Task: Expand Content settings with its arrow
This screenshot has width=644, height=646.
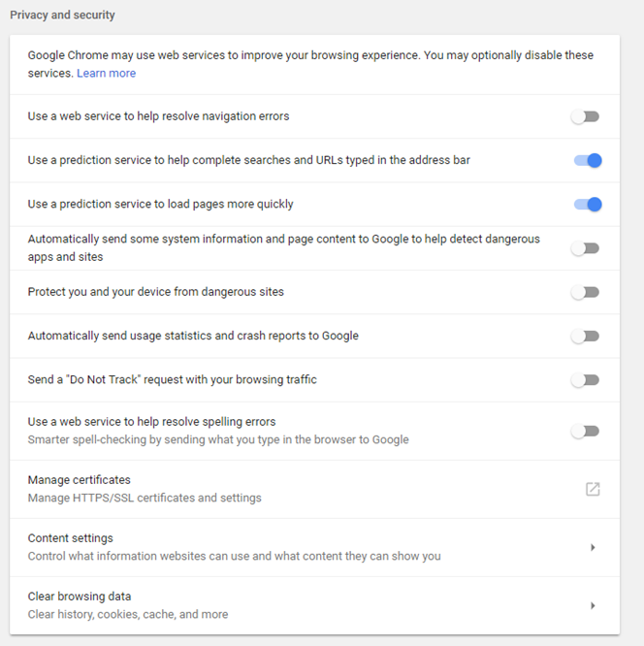Action: coord(593,547)
